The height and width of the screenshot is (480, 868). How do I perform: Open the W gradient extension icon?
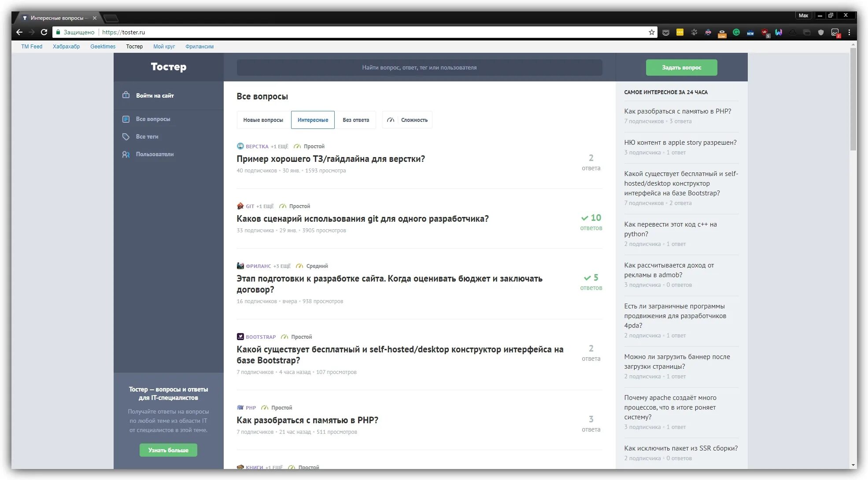779,32
